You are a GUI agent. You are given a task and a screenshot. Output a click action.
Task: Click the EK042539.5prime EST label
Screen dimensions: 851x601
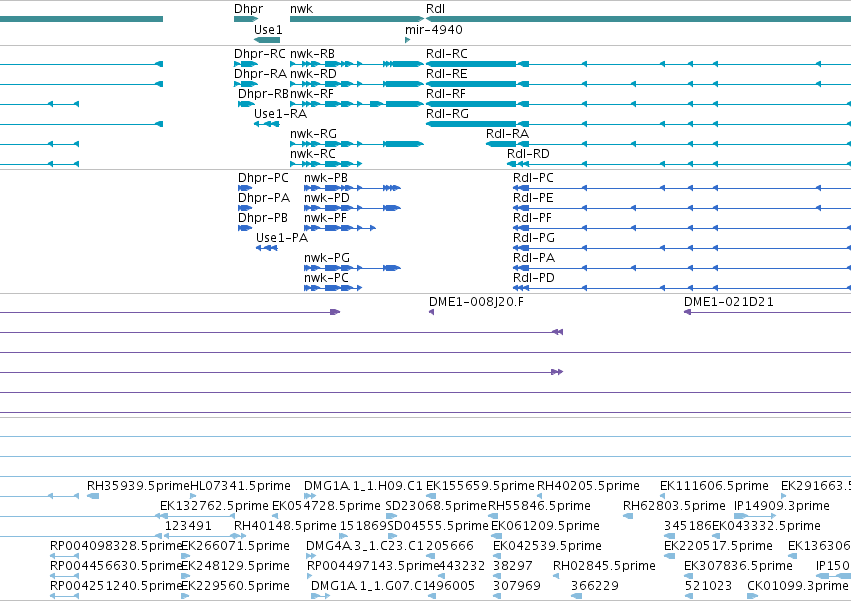coord(547,546)
